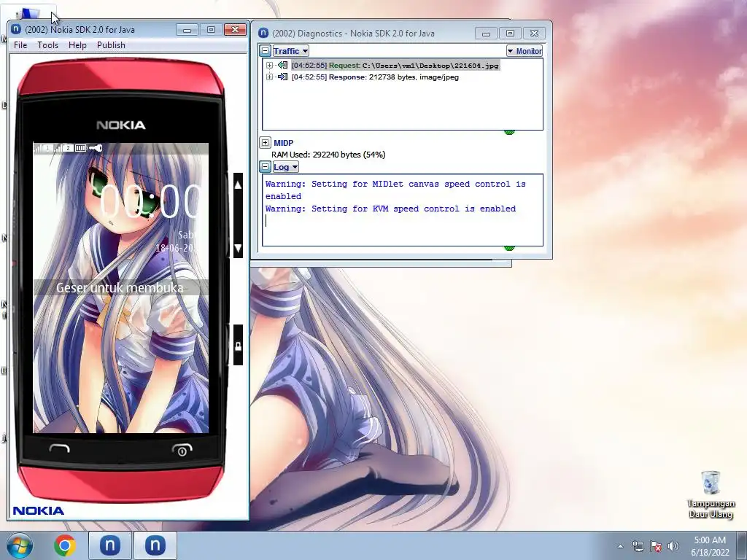This screenshot has height=560, width=747.
Task: Click the volume speaker tray icon
Action: click(673, 546)
